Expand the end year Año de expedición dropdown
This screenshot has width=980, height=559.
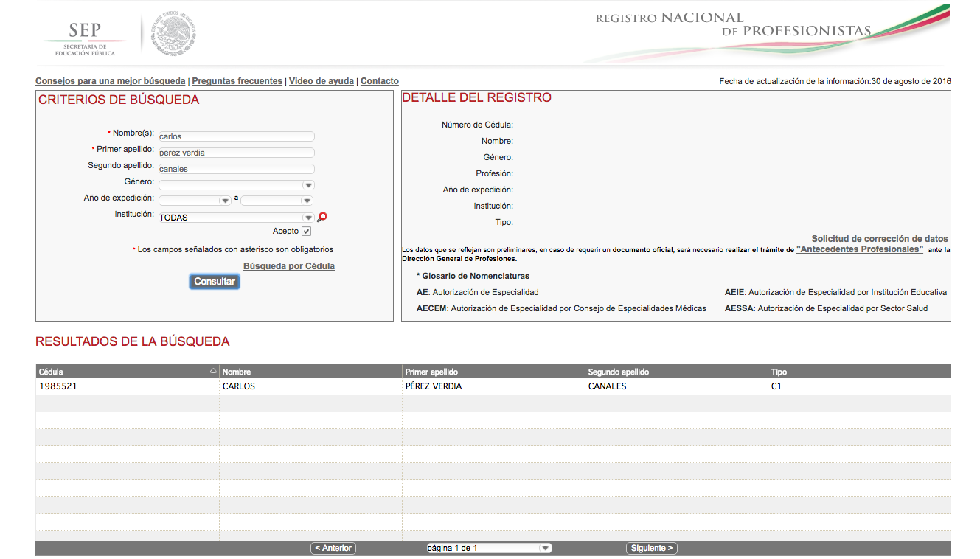[277, 201]
